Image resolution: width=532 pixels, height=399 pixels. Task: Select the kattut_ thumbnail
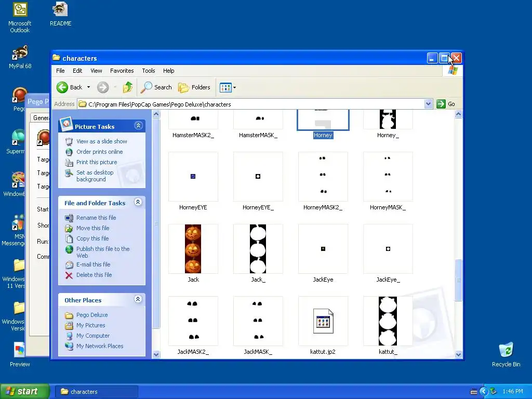[x=388, y=321]
